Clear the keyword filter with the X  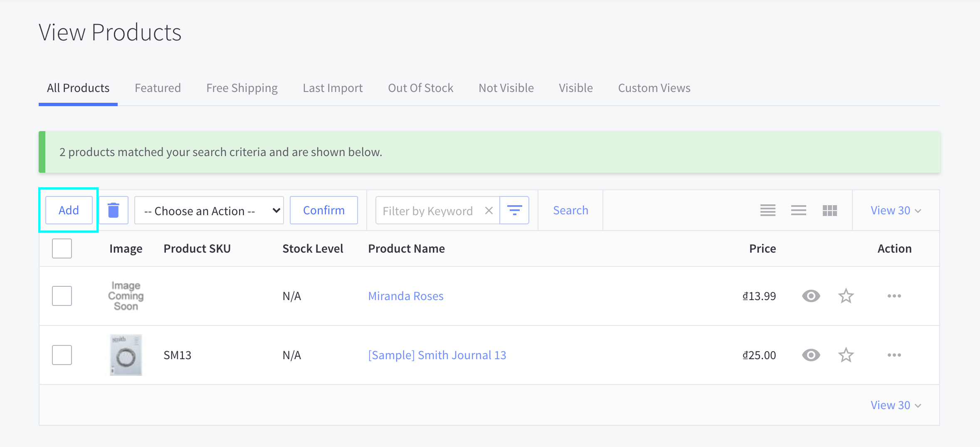489,211
